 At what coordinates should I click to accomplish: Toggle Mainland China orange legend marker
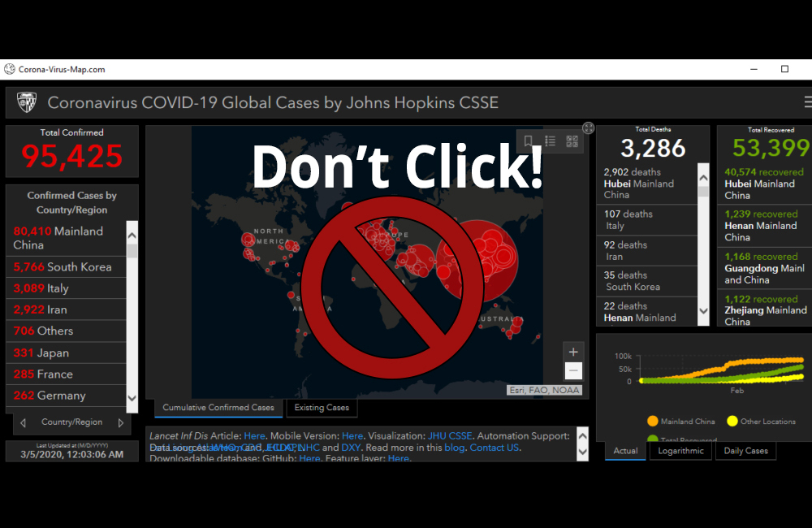[x=653, y=422]
